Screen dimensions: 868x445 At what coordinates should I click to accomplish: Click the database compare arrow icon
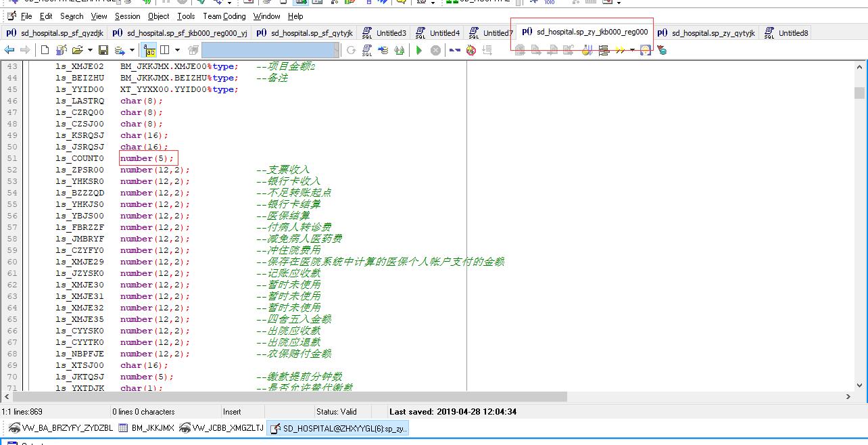(x=383, y=50)
